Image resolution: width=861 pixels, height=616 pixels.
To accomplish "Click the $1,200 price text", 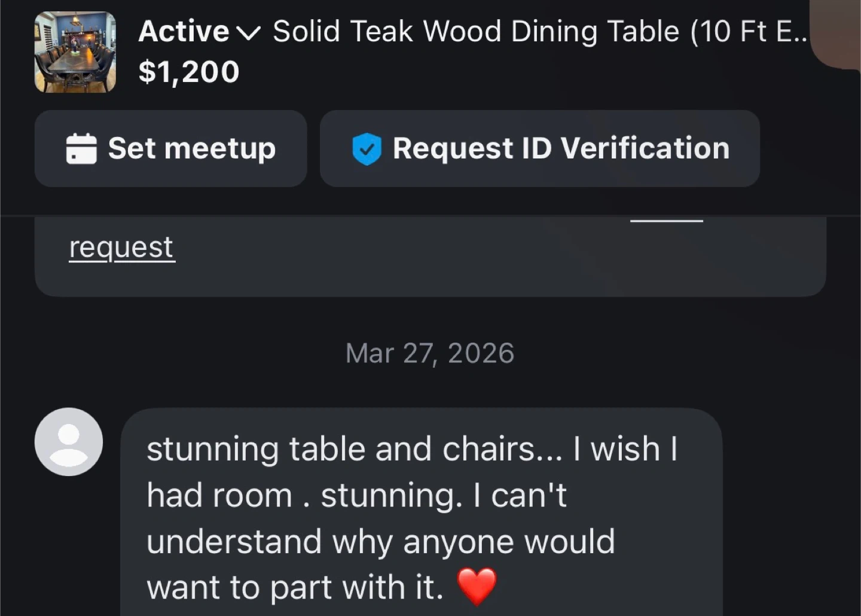I will (x=189, y=72).
